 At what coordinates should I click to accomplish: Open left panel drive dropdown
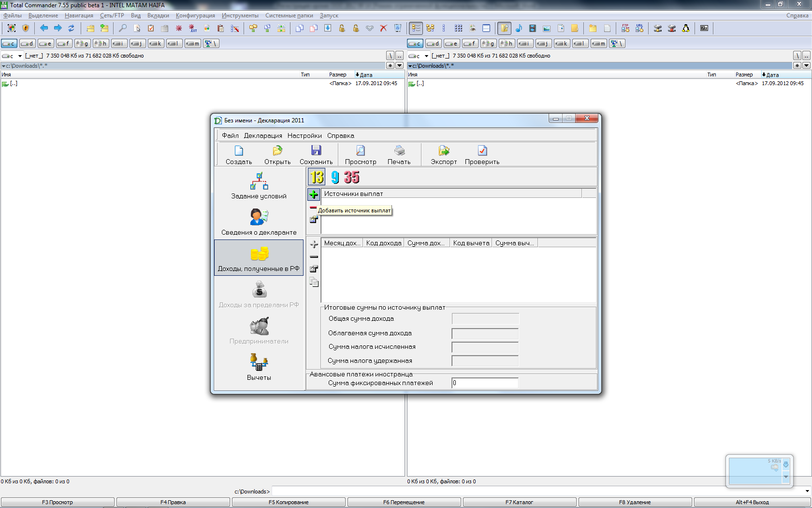tap(20, 56)
